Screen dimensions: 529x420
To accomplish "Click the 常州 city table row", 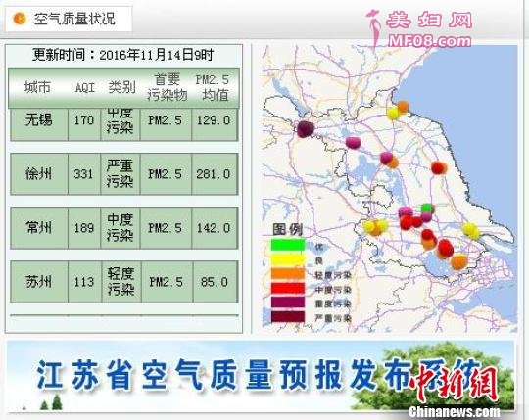I will click(124, 228).
